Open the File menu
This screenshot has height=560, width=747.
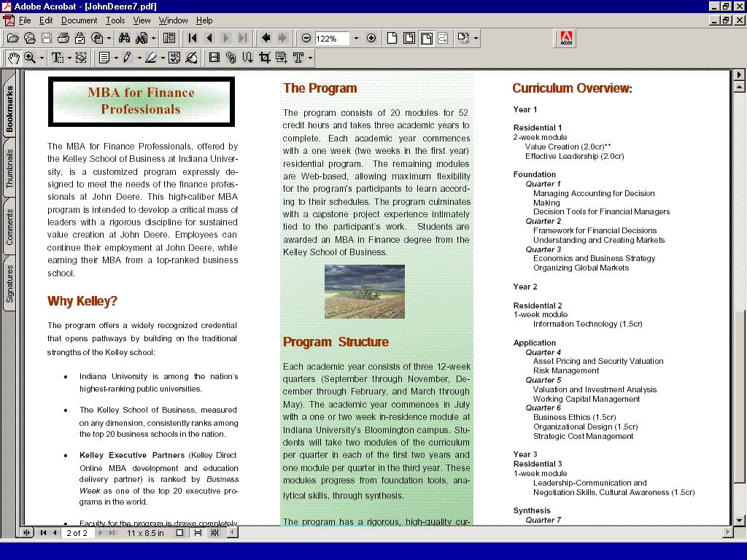pos(25,20)
